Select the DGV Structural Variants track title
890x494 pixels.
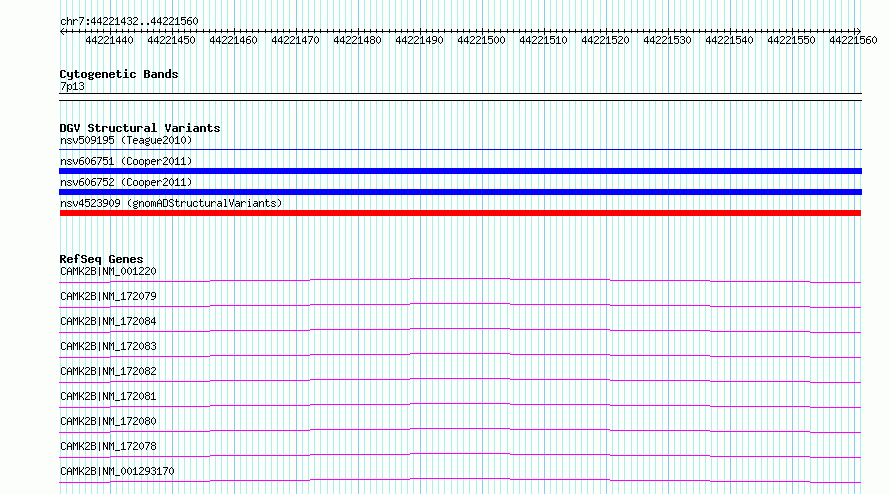point(140,128)
